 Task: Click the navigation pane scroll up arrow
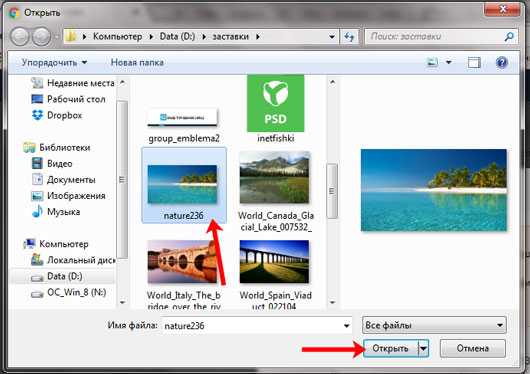[122, 82]
